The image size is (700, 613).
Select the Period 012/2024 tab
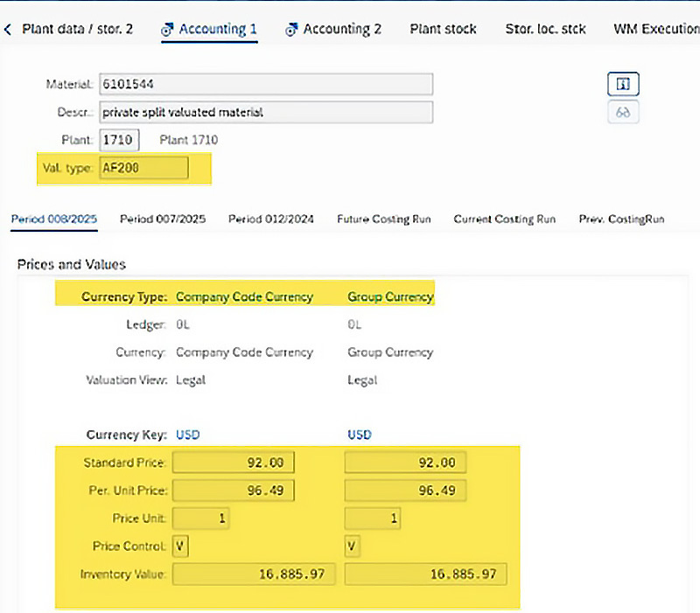(271, 219)
